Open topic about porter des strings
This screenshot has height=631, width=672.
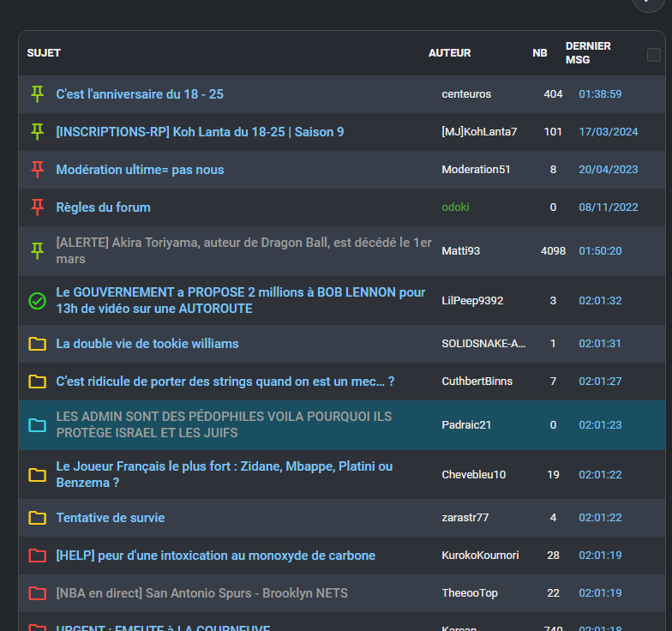(x=225, y=381)
